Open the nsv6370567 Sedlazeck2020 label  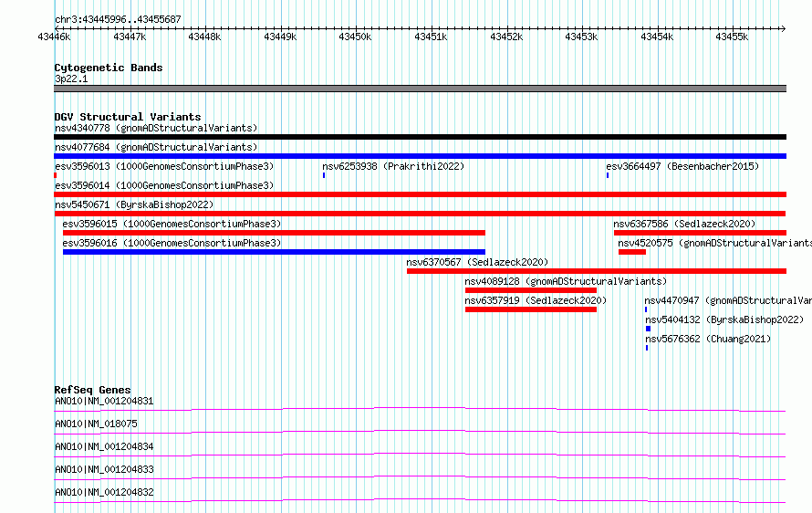point(477,262)
